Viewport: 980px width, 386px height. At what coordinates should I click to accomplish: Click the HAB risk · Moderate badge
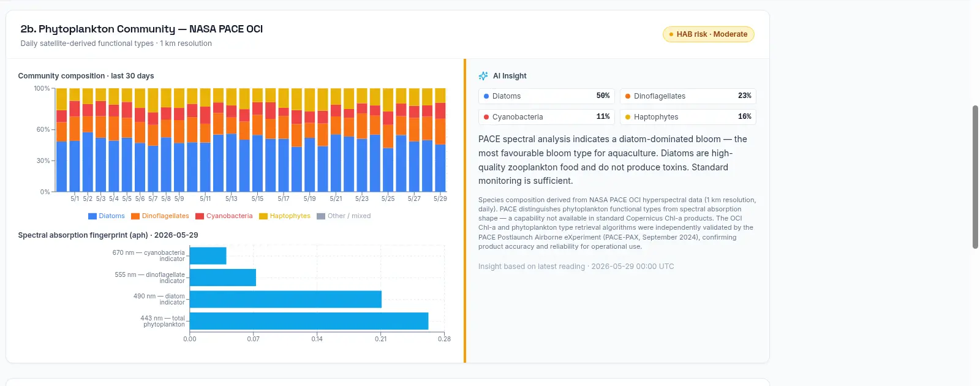click(708, 34)
